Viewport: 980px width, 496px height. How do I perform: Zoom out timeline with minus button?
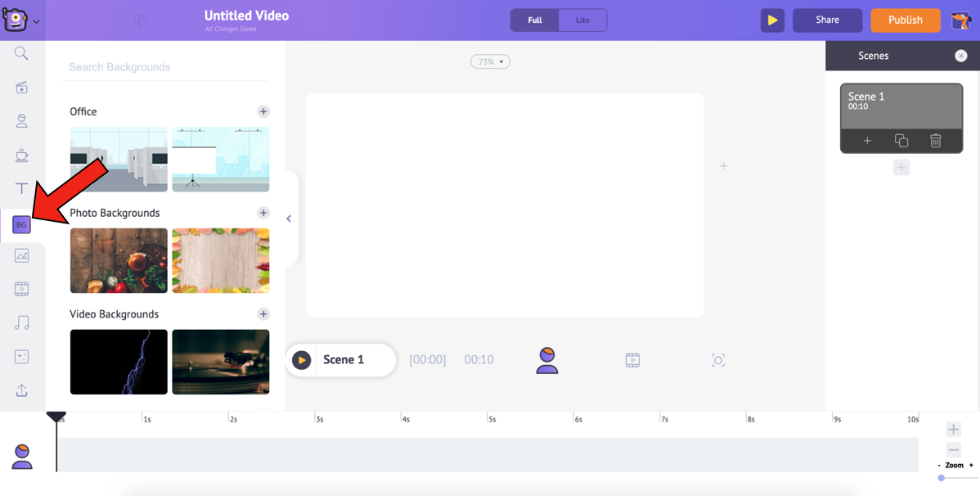point(953,449)
